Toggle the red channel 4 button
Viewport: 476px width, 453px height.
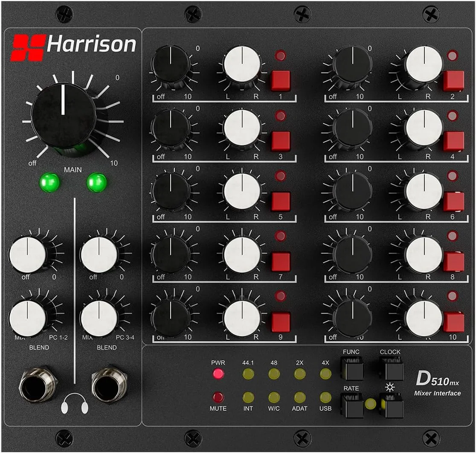[x=453, y=141]
